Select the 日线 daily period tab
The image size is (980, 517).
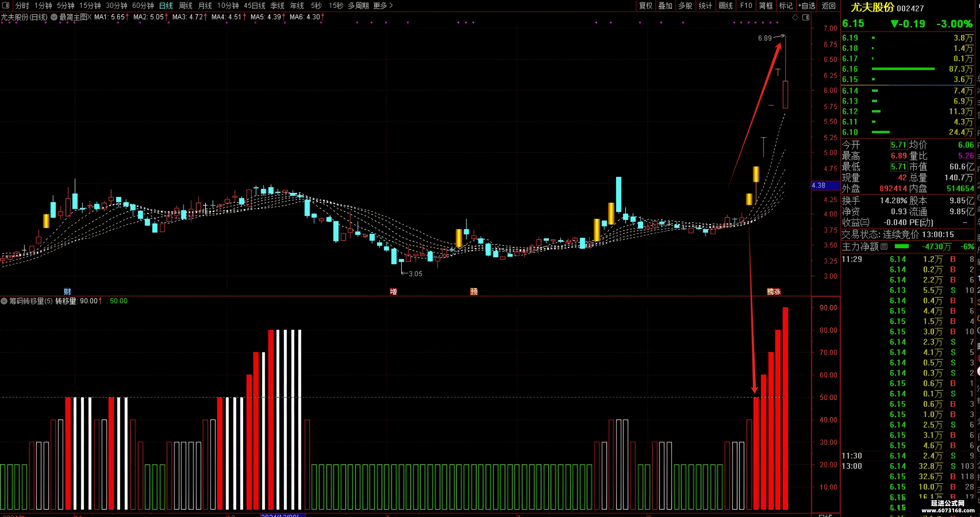coord(166,6)
